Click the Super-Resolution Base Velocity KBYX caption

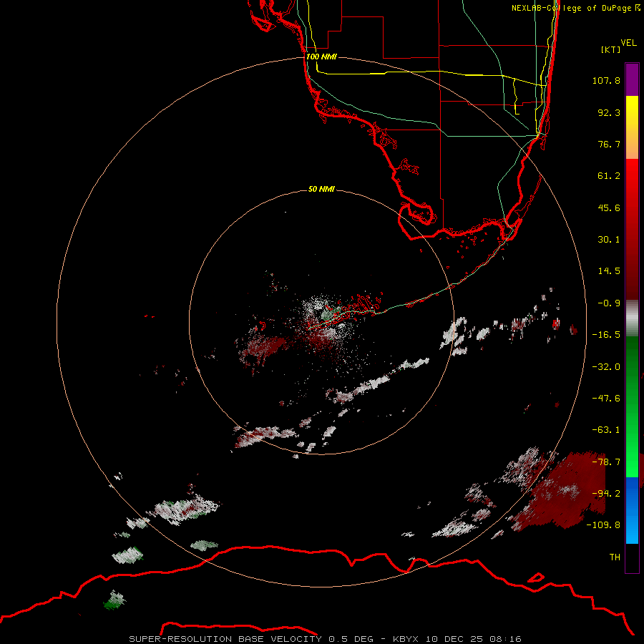[326, 639]
